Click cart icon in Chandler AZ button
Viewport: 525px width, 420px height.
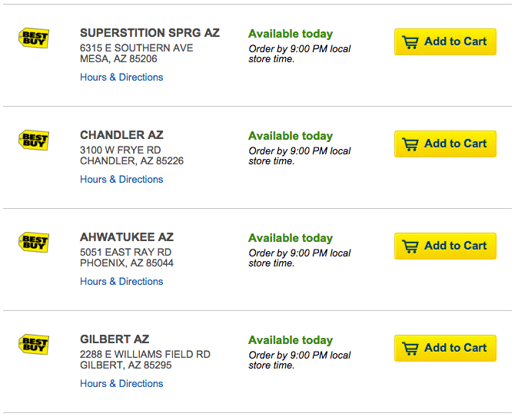410,144
